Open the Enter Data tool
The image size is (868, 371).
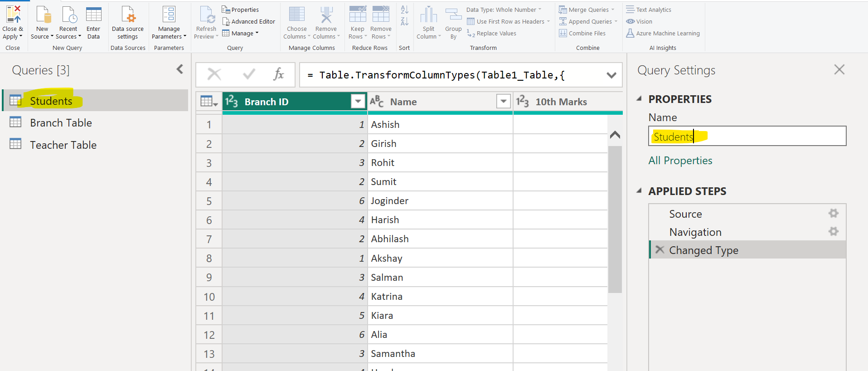coord(93,15)
